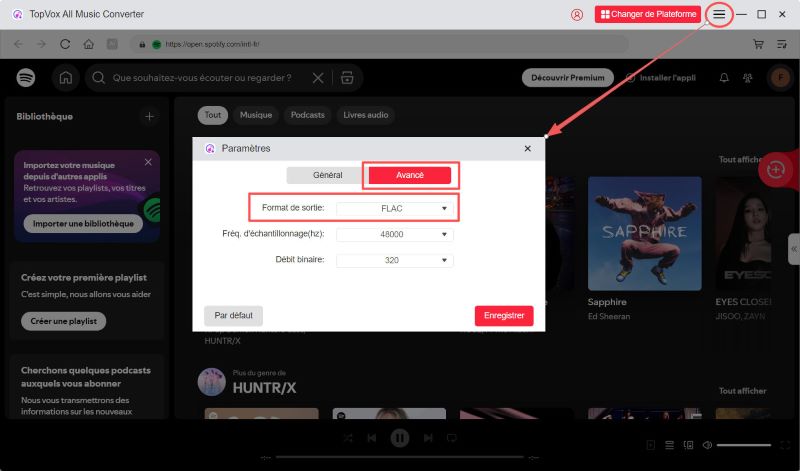Open the shopping cart icon
This screenshot has width=800, height=471.
point(758,44)
